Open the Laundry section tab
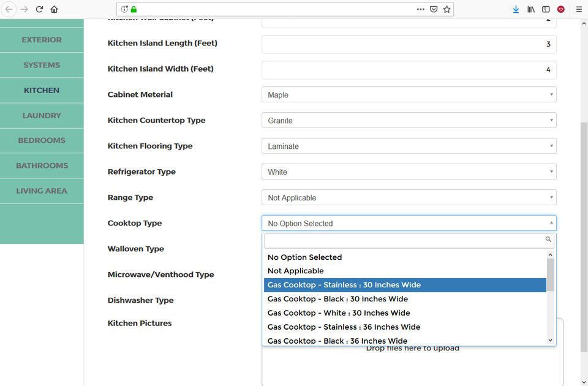Image resolution: width=588 pixels, height=386 pixels. click(42, 115)
